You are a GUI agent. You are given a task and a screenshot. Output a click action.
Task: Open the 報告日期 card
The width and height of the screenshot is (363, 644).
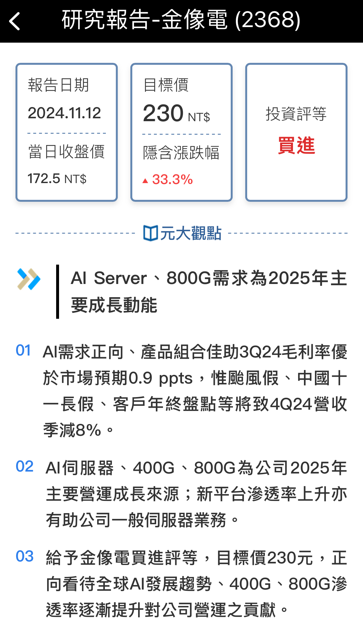[67, 132]
